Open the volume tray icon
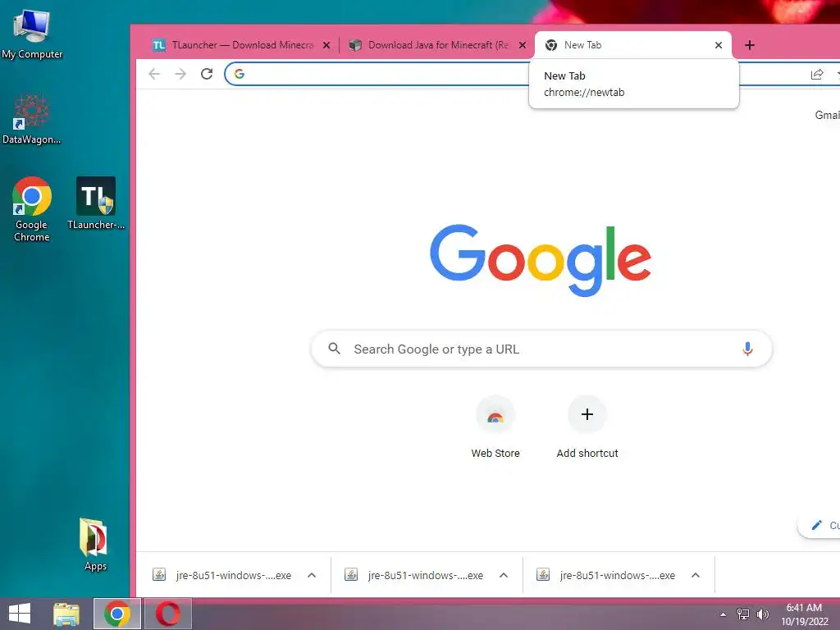Viewport: 840px width, 630px height. coord(763,614)
